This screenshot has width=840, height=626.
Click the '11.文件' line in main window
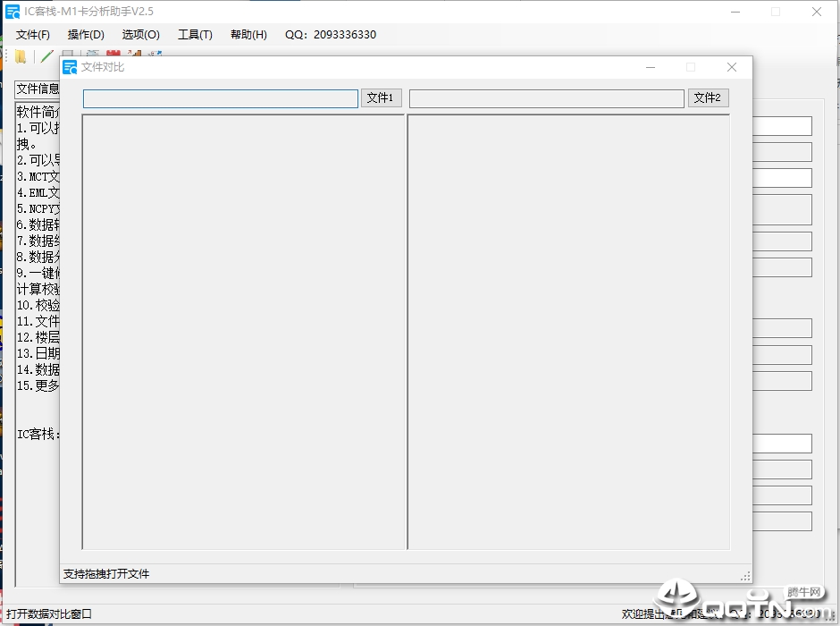click(x=38, y=321)
